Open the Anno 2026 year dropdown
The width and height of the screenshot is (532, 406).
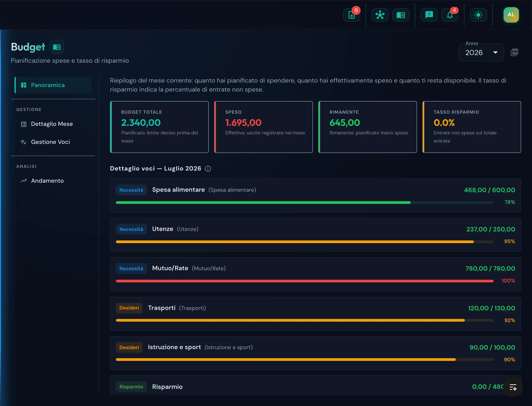(x=481, y=52)
